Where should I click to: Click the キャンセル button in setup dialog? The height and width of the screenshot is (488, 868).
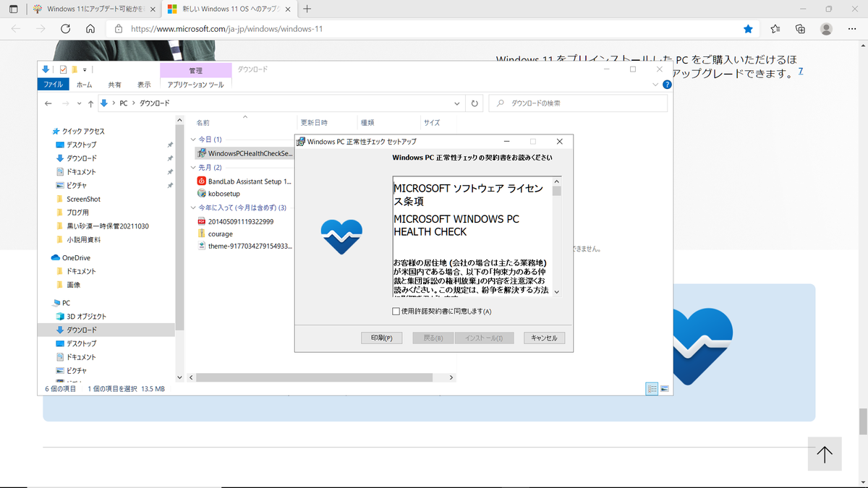click(544, 338)
